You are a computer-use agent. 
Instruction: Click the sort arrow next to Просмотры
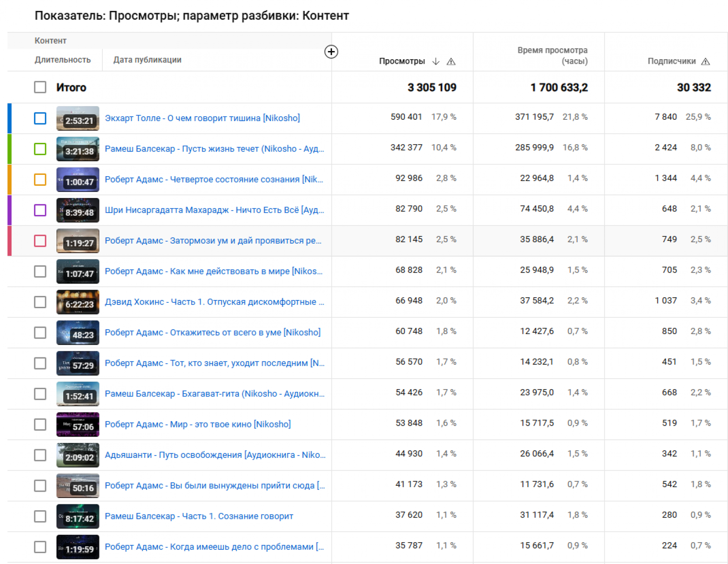coord(435,61)
